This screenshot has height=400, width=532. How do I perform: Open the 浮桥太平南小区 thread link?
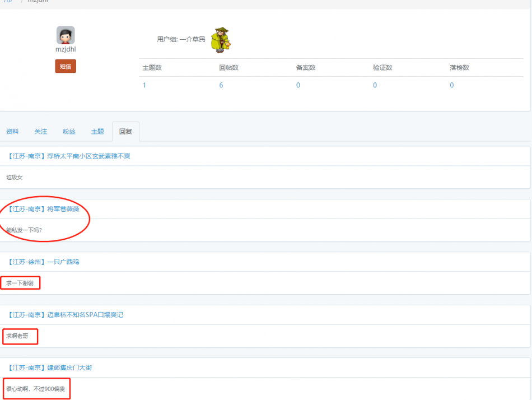tap(69, 156)
